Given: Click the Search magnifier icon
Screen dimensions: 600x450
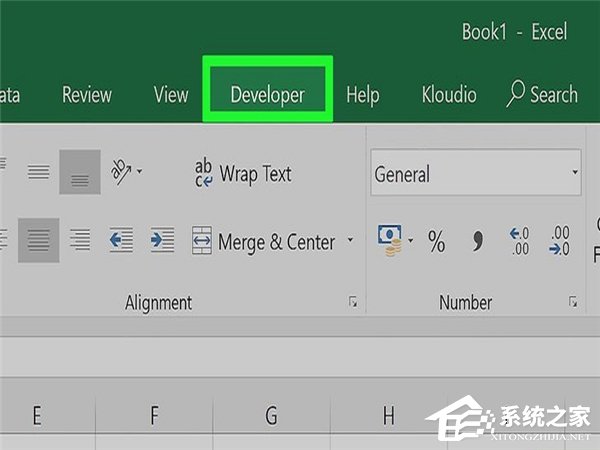Looking at the screenshot, I should coord(515,93).
